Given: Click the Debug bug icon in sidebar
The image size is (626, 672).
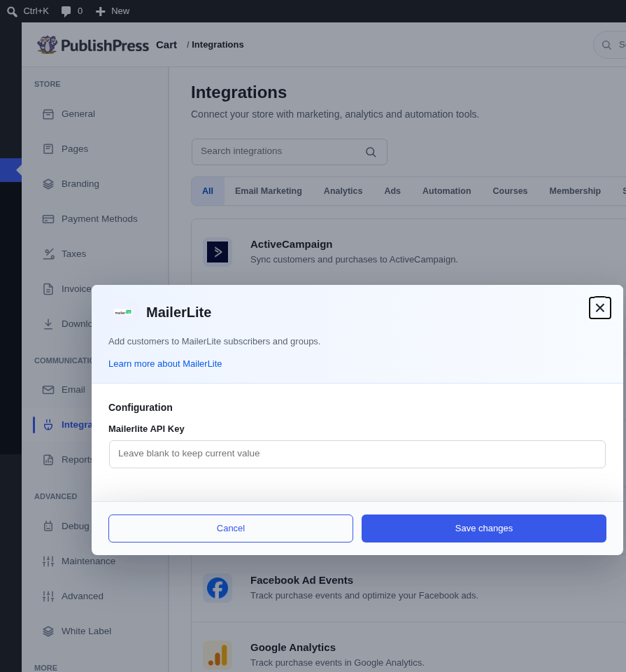Looking at the screenshot, I should tap(48, 526).
